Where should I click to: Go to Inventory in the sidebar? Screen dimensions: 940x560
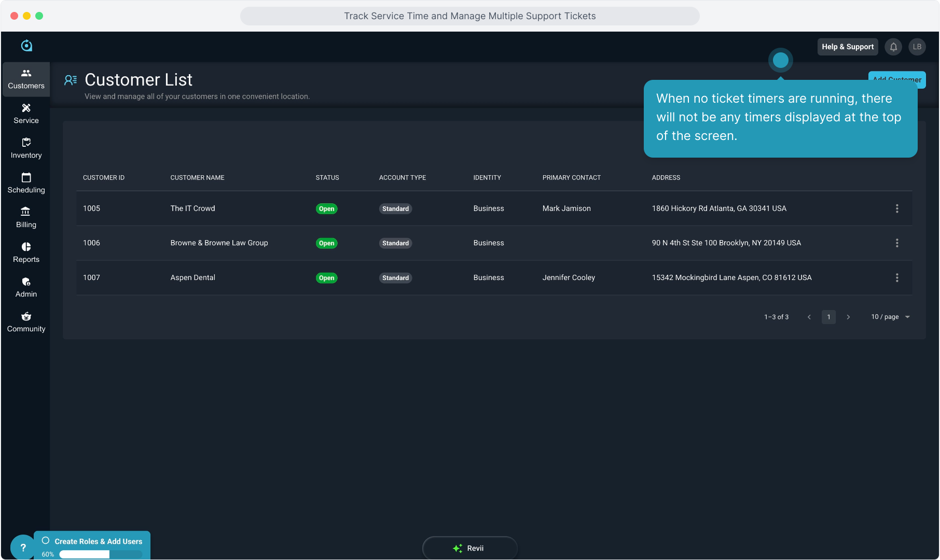(x=26, y=148)
